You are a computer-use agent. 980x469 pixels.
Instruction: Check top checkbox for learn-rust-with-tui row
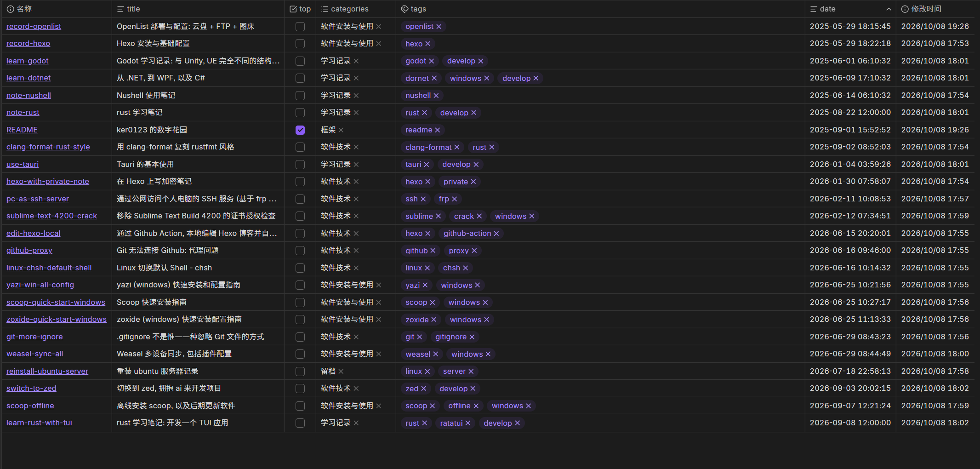coord(300,423)
